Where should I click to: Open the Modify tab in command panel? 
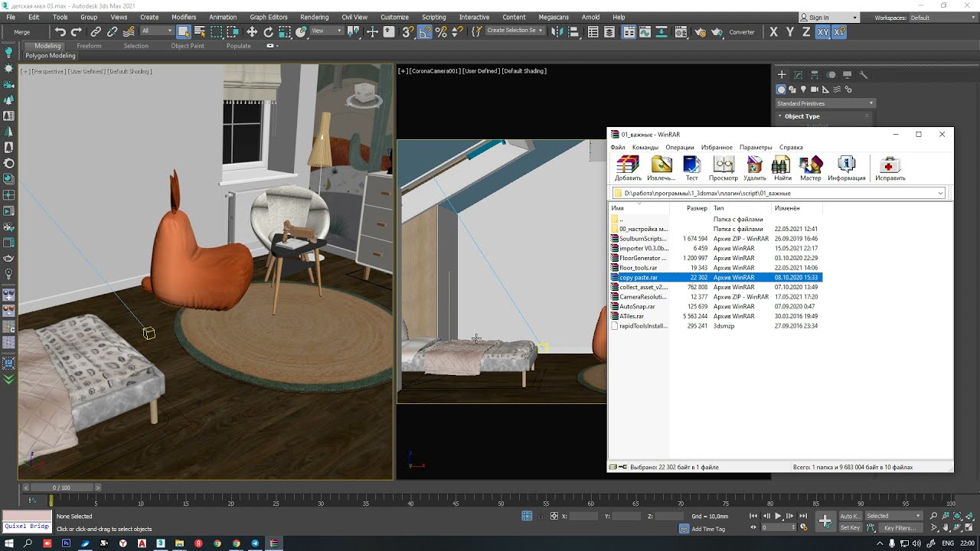click(x=799, y=74)
